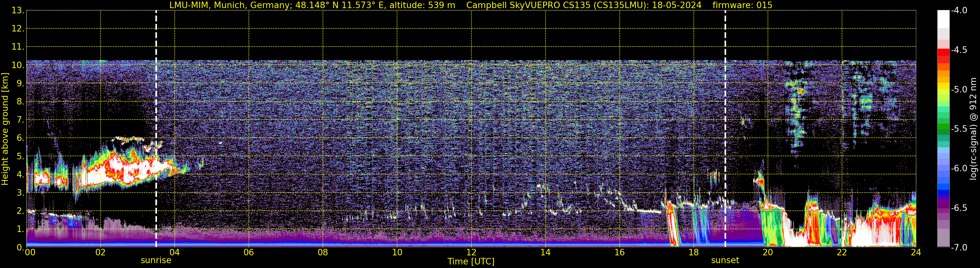This screenshot has height=268, width=980.
Task: Click height axis tick label '13.'
Action: click(x=18, y=11)
